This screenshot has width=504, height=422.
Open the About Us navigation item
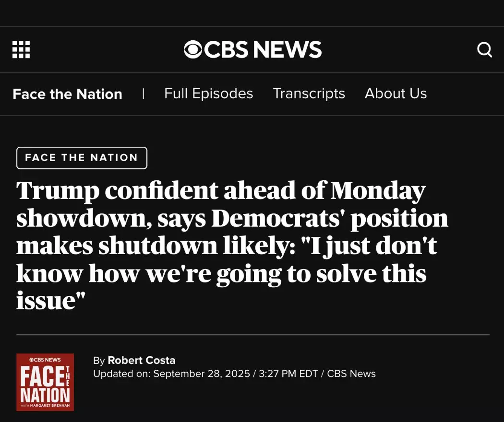coord(396,94)
